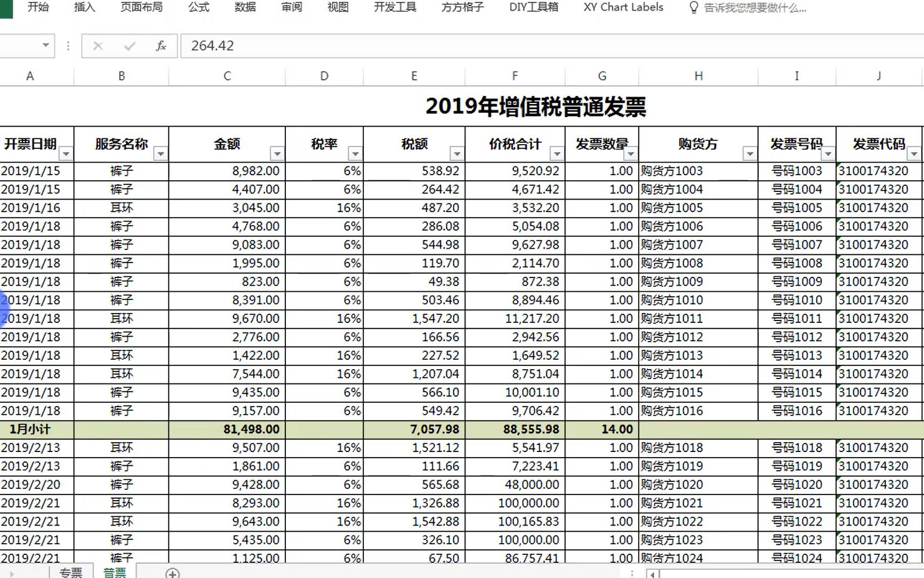Open the DIY工具箱 ribbon tab
The width and height of the screenshot is (924, 578).
(533, 7)
